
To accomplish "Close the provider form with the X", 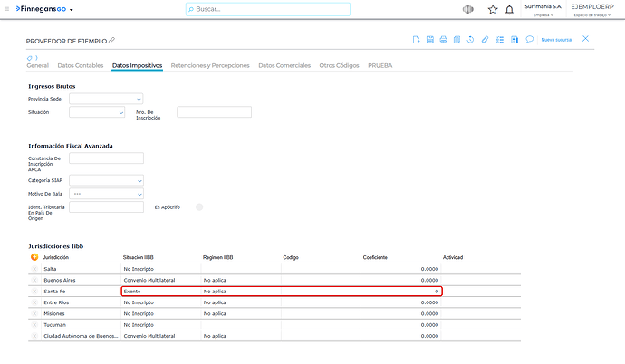I will [585, 39].
